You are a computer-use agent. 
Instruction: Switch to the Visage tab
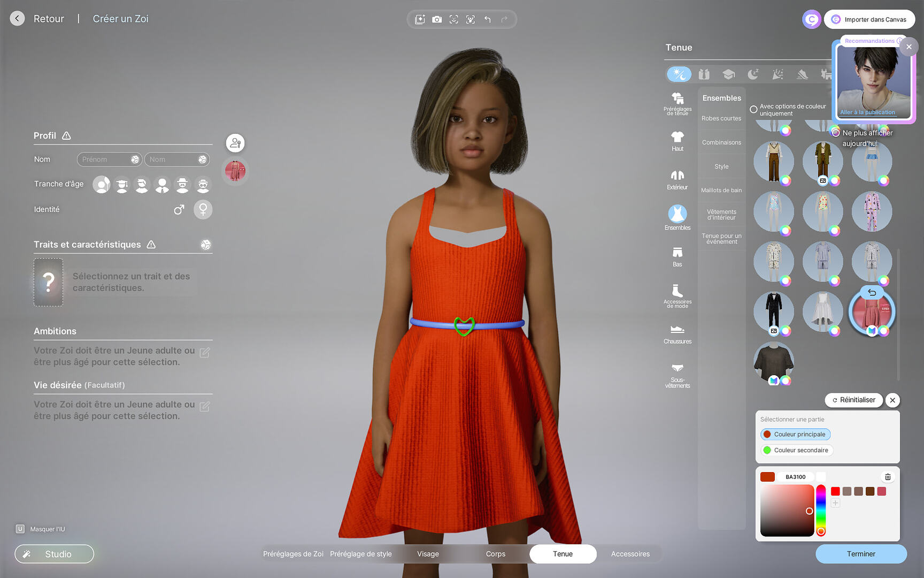(428, 554)
